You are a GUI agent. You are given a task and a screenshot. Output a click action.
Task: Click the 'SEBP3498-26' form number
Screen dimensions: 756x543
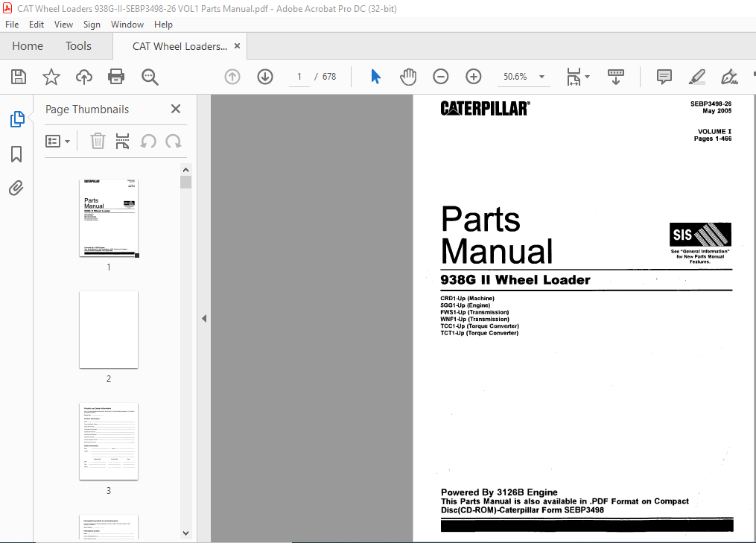pos(711,104)
